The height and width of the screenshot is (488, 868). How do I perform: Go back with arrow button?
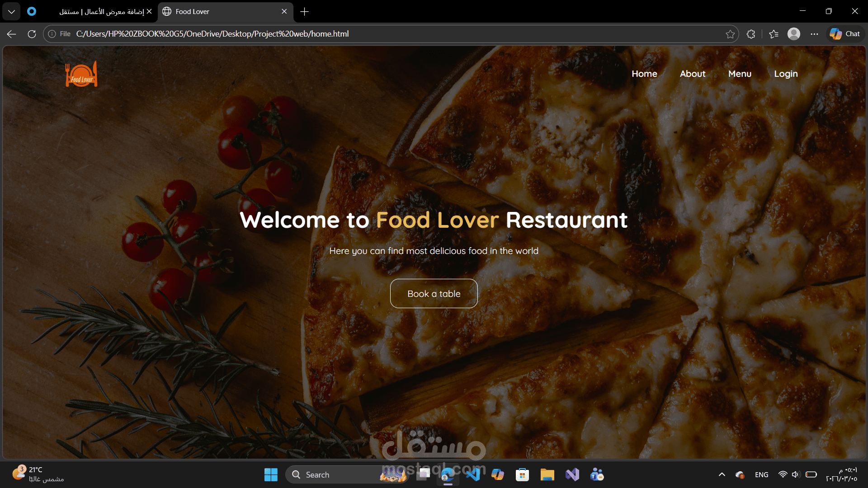pos(12,34)
